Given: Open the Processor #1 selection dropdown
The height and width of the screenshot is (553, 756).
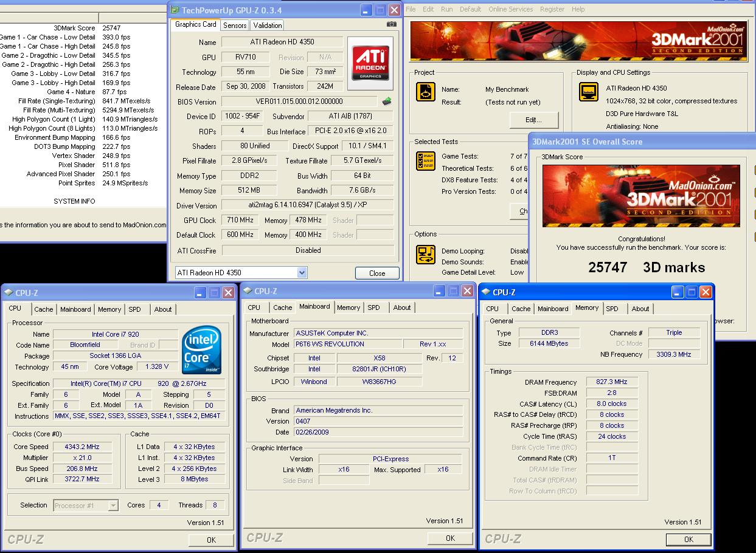Looking at the screenshot, I should (113, 506).
